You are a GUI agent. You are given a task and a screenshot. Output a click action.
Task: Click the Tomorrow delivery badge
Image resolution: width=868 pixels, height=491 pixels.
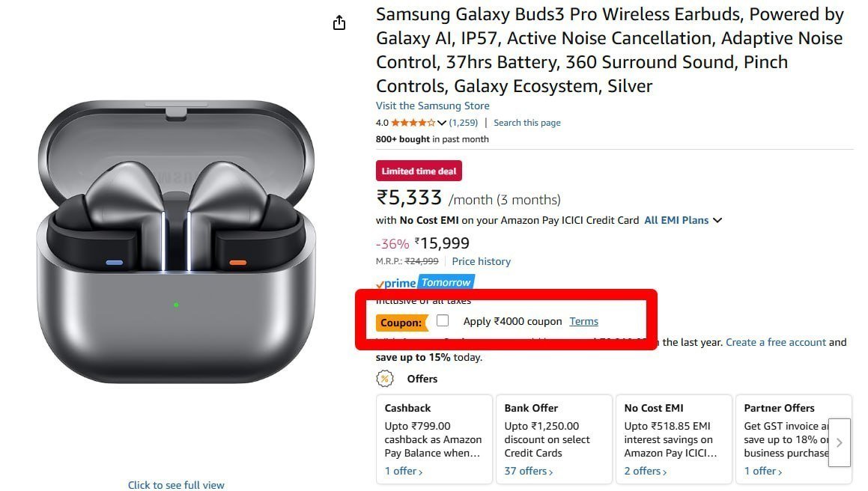click(446, 282)
